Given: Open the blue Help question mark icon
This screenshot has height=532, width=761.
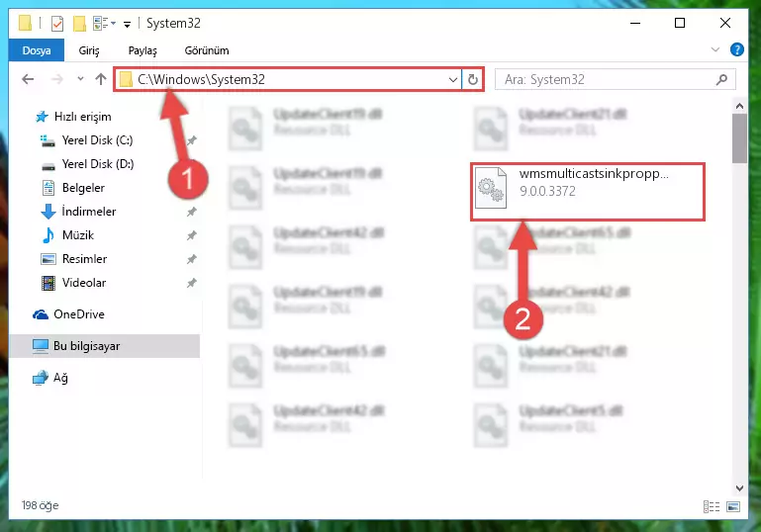Looking at the screenshot, I should (x=736, y=49).
